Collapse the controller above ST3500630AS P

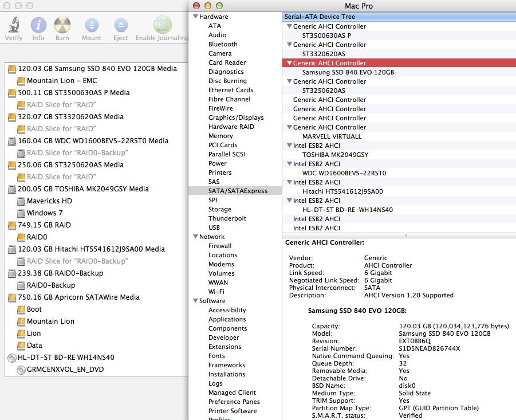point(289,26)
